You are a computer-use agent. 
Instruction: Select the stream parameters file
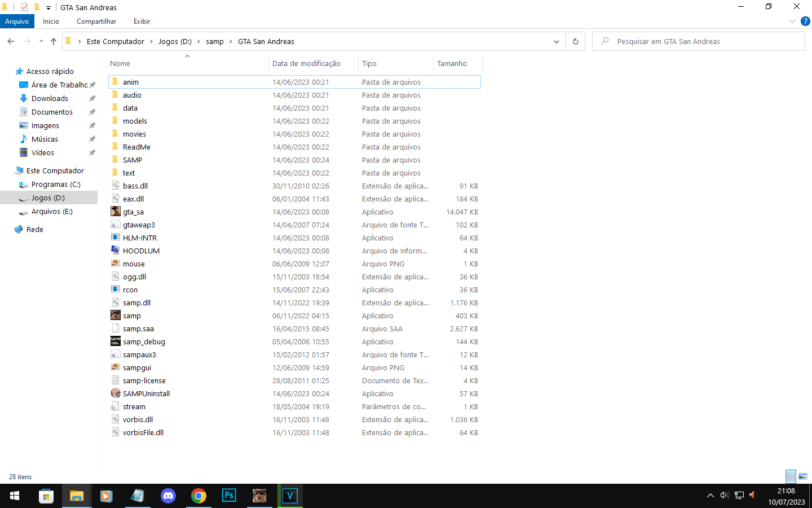pos(134,406)
